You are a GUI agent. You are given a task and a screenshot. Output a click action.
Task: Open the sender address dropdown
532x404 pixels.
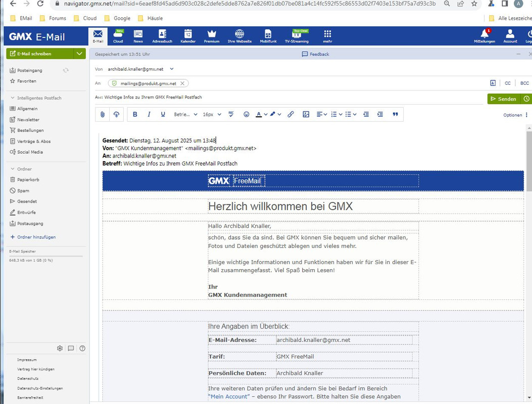(172, 69)
